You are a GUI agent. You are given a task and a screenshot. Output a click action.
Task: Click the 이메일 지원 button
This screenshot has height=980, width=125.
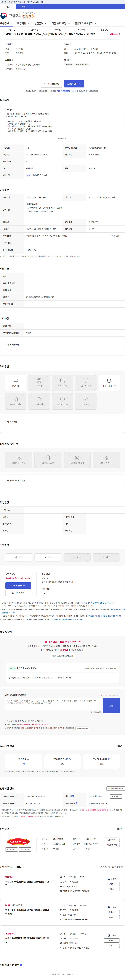click(x=18, y=593)
